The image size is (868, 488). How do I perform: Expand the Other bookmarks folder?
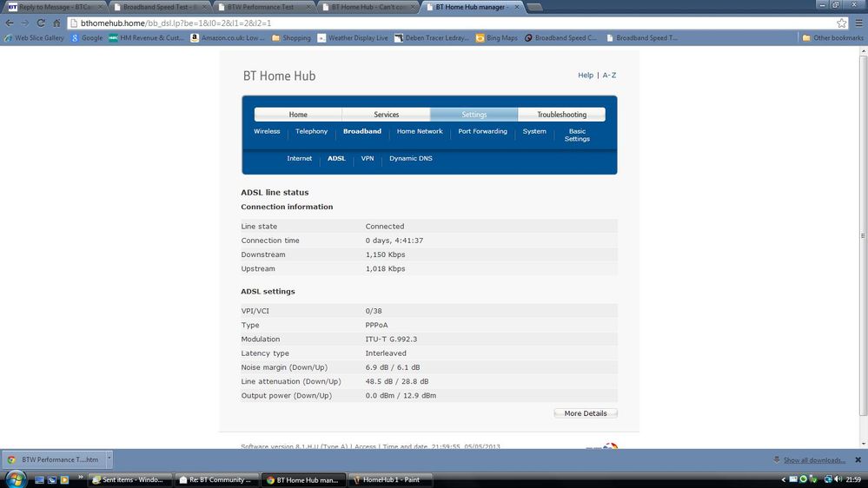[832, 38]
